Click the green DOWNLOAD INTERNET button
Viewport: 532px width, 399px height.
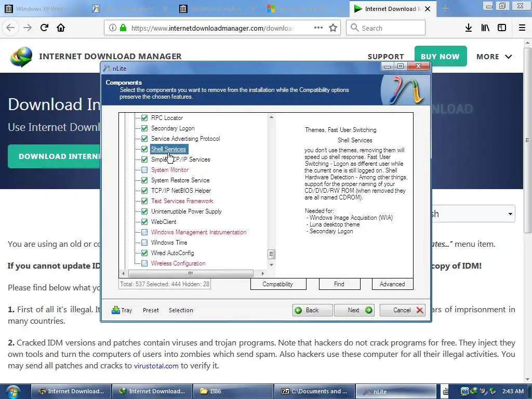(54, 156)
